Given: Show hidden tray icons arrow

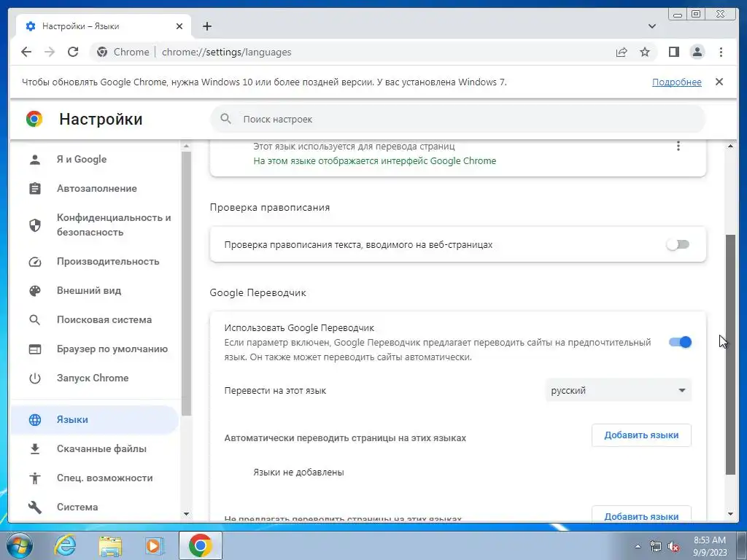Looking at the screenshot, I should pos(638,546).
